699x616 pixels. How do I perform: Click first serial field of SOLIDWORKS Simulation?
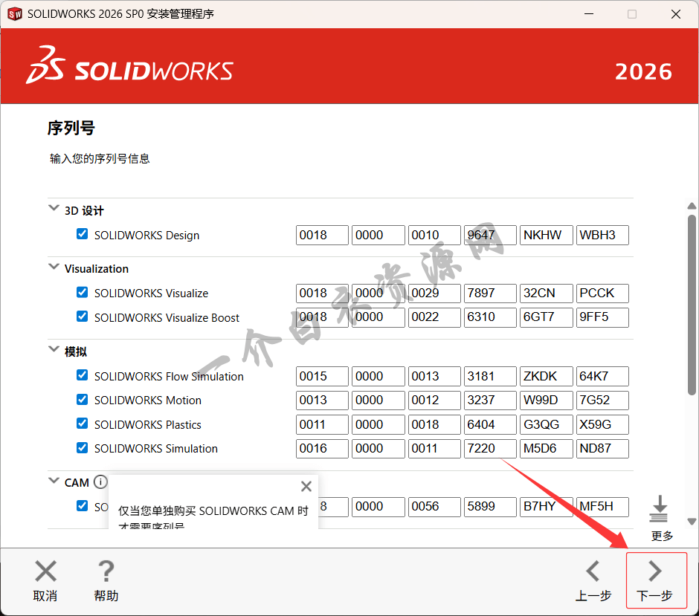(322, 449)
